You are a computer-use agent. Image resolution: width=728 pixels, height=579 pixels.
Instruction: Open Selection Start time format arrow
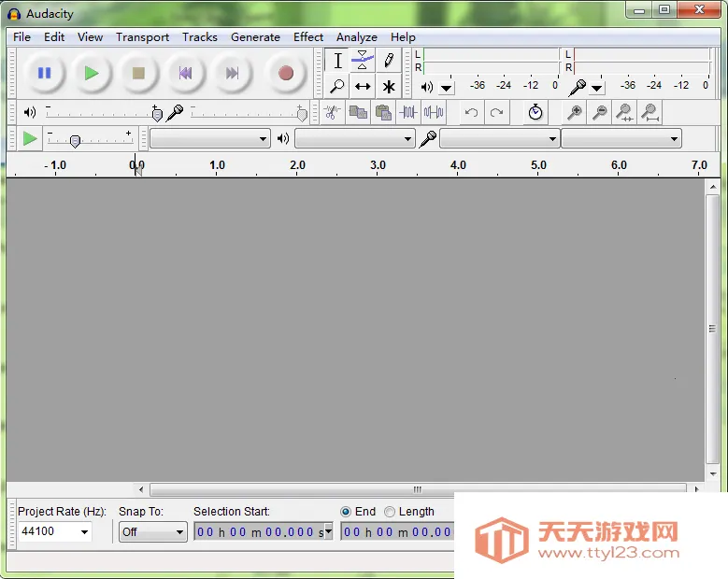[x=328, y=530]
